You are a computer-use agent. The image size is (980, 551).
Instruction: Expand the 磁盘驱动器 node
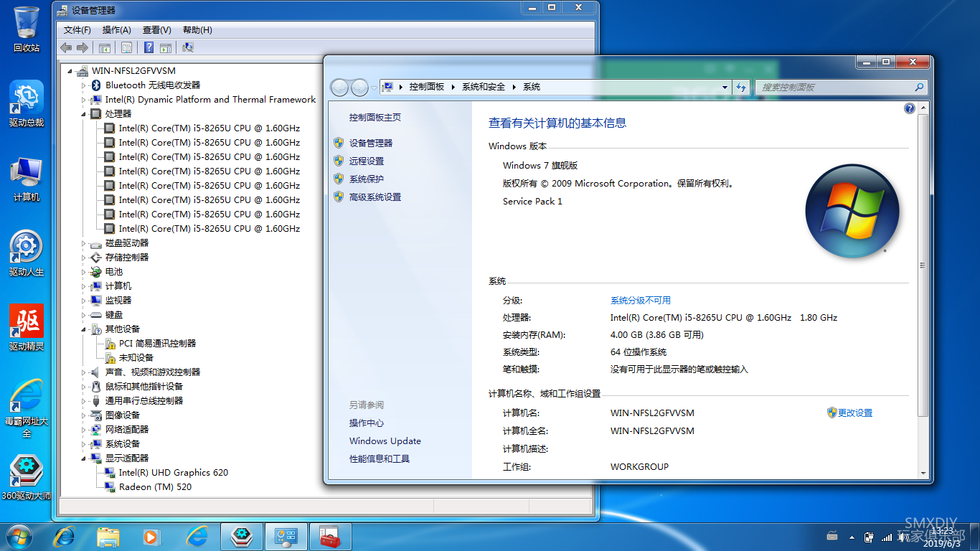click(83, 243)
